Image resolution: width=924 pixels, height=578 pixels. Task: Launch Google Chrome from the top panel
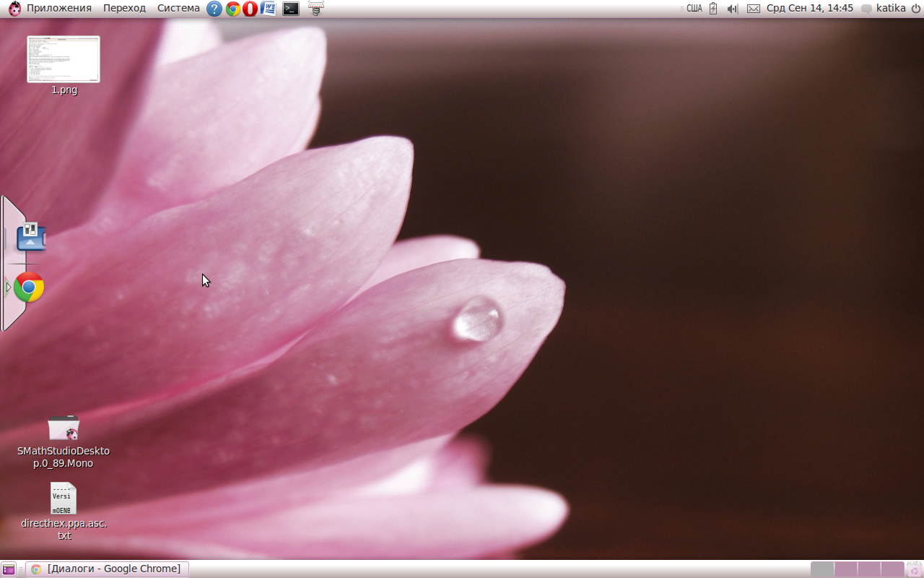(x=232, y=9)
